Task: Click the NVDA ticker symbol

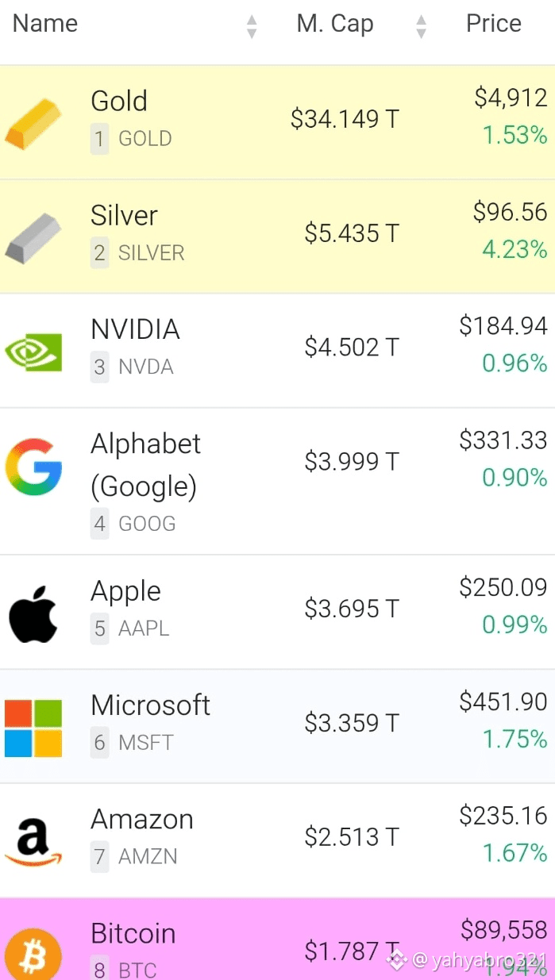Action: click(145, 367)
